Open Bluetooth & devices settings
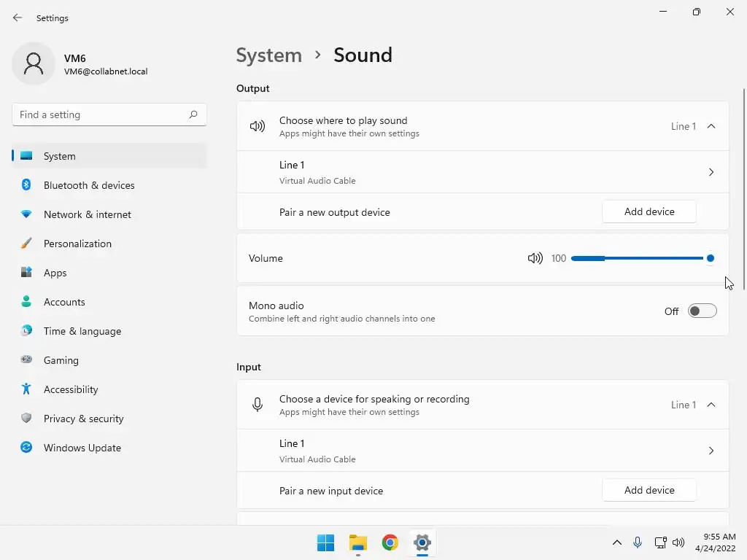The image size is (747, 560). (x=89, y=185)
